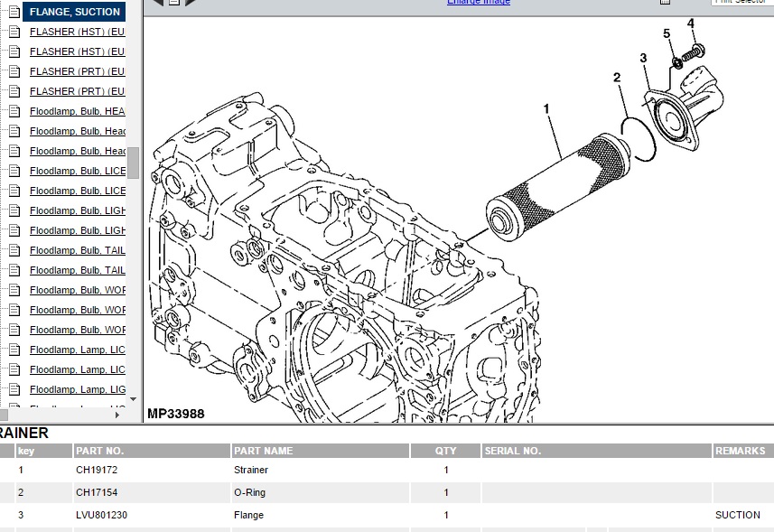Screen dimensions: 774x532
Task: Click key number 3 in the Flange row
Action: [x=21, y=515]
